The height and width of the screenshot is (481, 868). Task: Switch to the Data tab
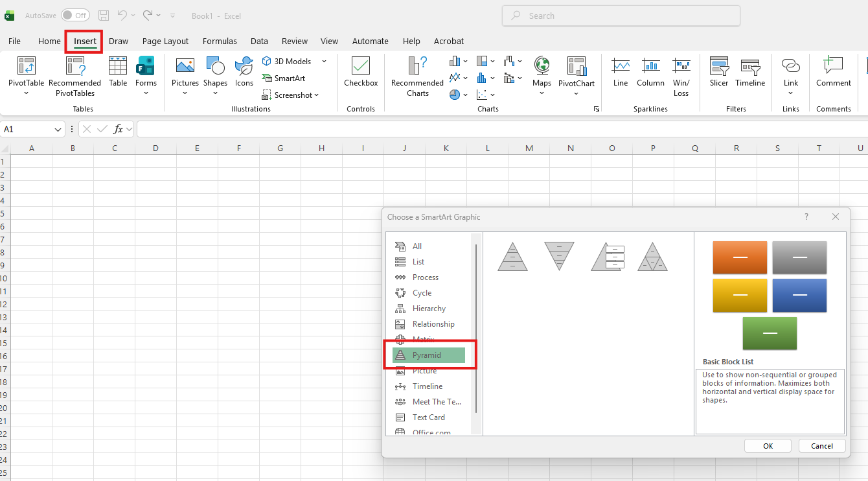pos(259,41)
